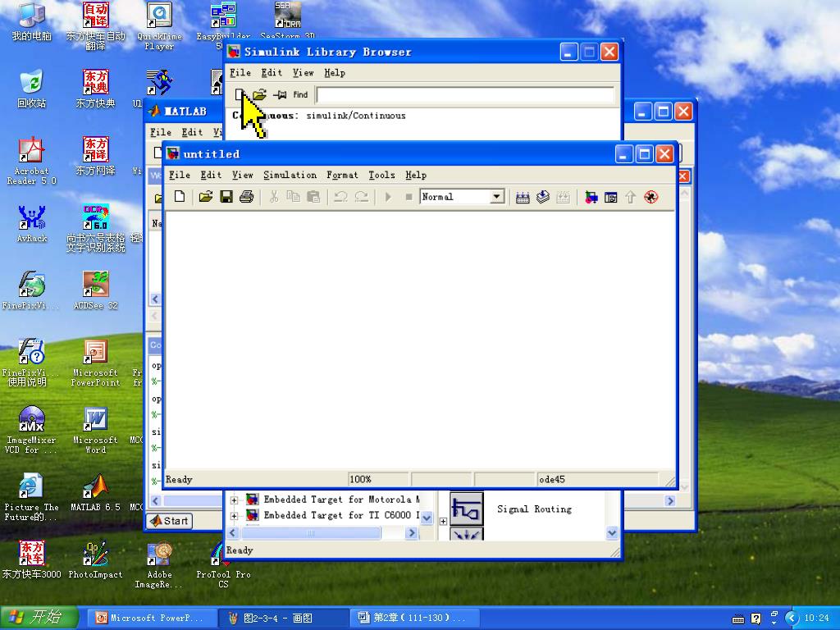Select the 我的电脑 desktop icon
840x630 pixels.
pos(32,21)
